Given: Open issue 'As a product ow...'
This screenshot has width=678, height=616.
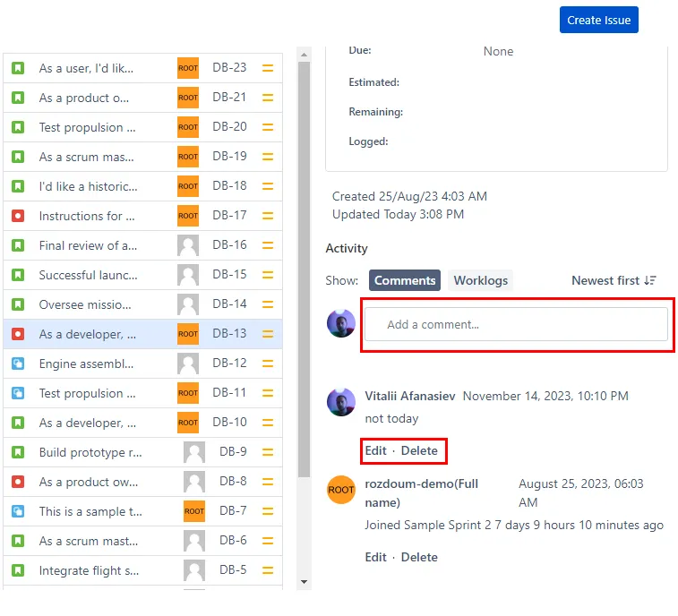Looking at the screenshot, I should tap(89, 482).
